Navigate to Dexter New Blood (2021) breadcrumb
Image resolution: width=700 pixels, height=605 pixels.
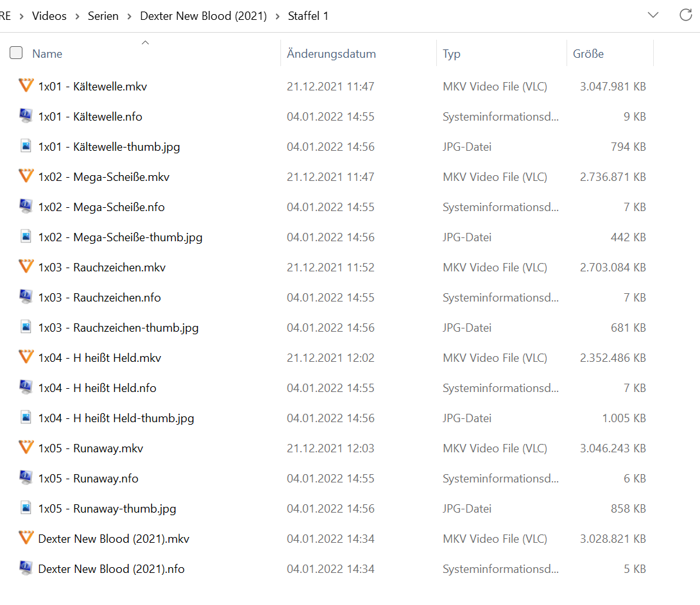pos(203,16)
